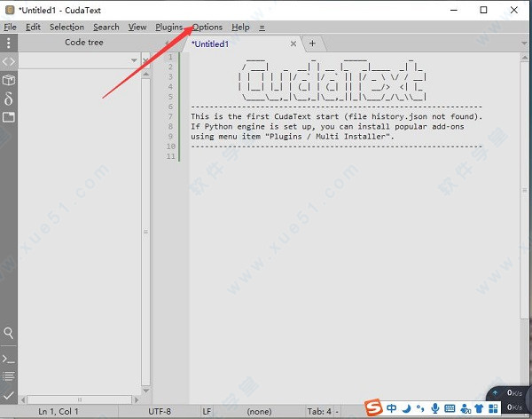The width and height of the screenshot is (532, 419).
Task: Click editor vertical scrollbar up arrow
Action: [x=525, y=58]
